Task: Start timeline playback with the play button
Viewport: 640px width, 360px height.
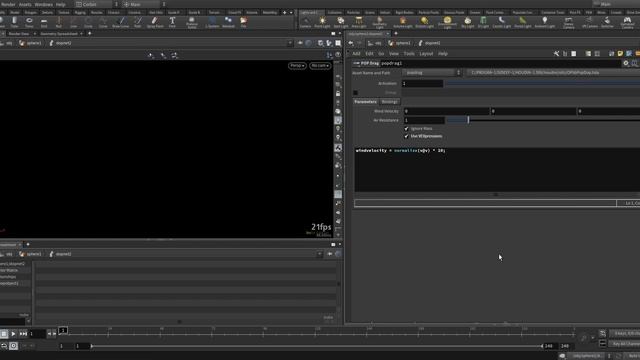Action: [x=13, y=334]
